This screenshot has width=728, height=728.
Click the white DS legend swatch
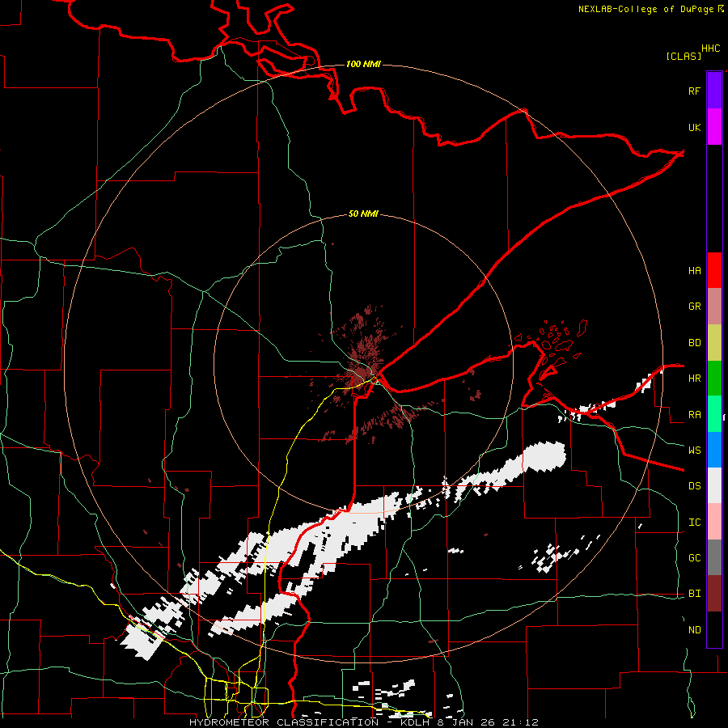tap(714, 485)
